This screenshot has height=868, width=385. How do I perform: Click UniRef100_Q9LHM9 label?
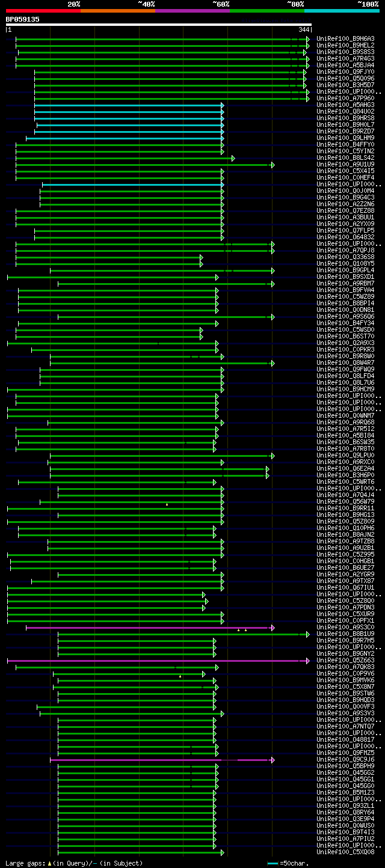[x=345, y=138]
